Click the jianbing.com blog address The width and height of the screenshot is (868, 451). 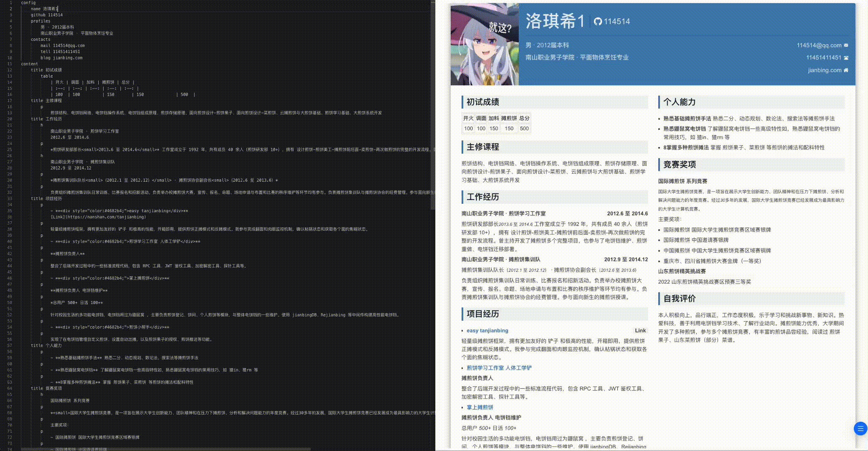[x=824, y=70]
